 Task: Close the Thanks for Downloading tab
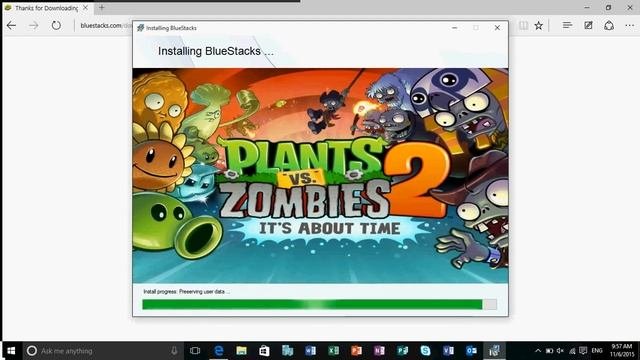85,7
